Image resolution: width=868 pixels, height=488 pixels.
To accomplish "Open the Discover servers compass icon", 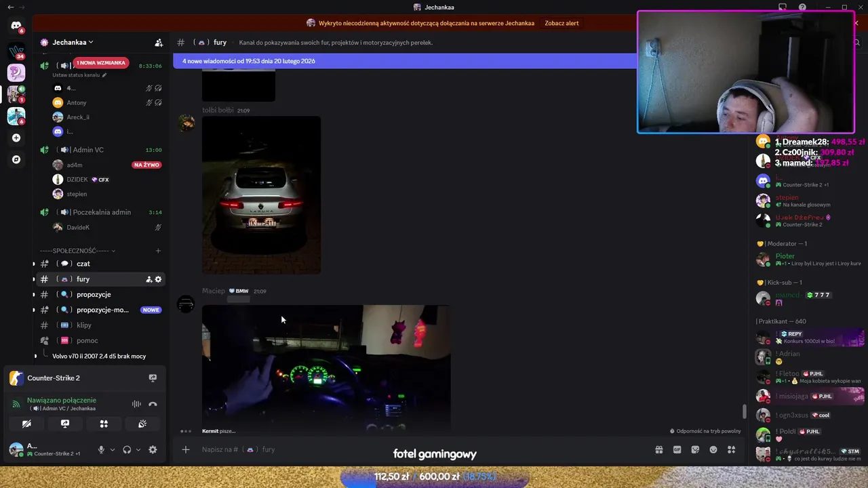I will (16, 160).
